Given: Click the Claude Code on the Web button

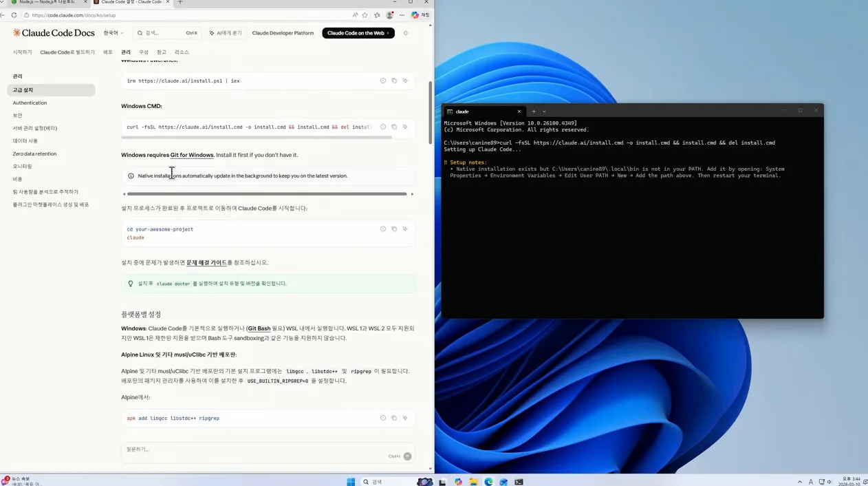Looking at the screenshot, I should pos(358,33).
